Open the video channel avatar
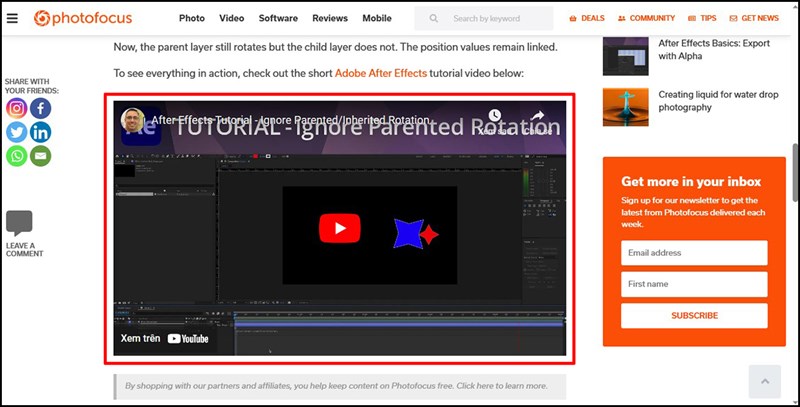Viewport: 800px width, 407px height. coord(133,120)
